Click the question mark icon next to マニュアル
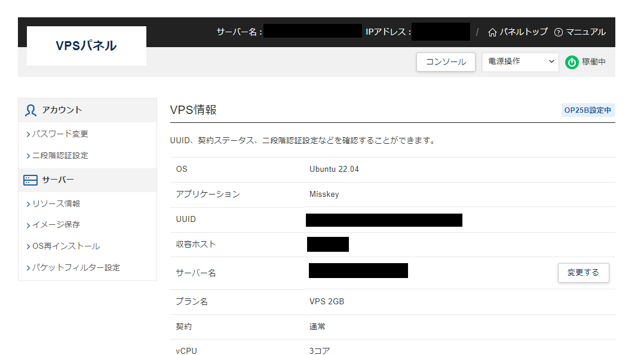Viewport: 644px width, 355px height. pyautogui.click(x=559, y=33)
